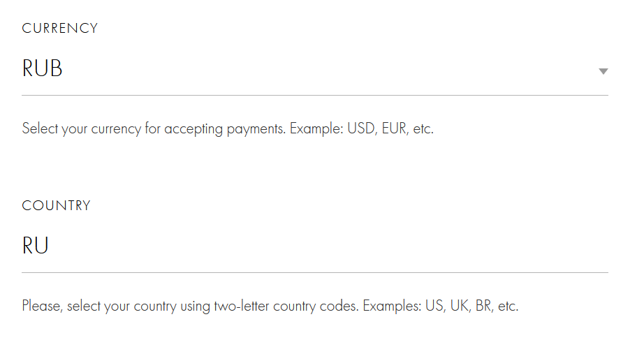Click the blank middle of Currency select
Screen dimensions: 644x340
[x=314, y=69]
